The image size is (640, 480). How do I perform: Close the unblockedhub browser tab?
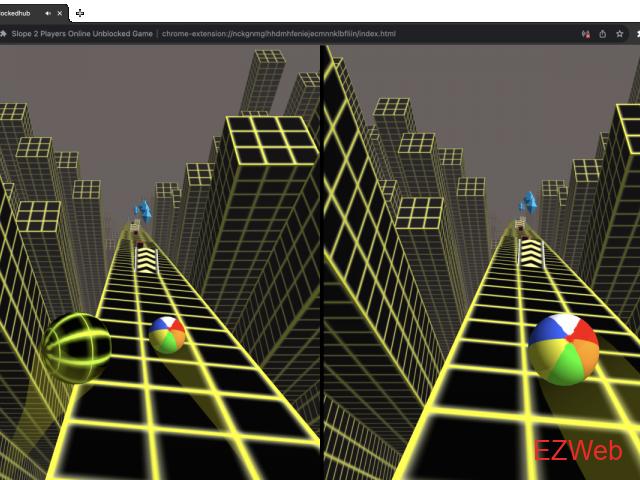coord(62,13)
